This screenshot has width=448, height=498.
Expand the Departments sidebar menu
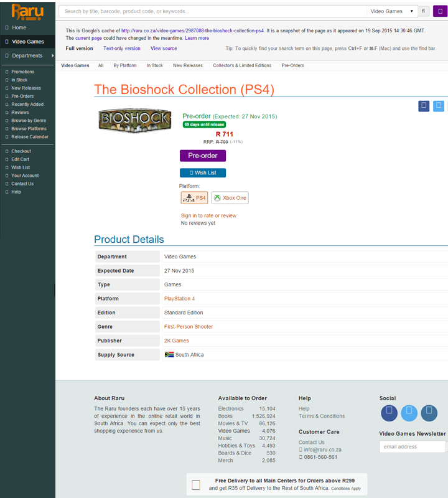coord(27,55)
